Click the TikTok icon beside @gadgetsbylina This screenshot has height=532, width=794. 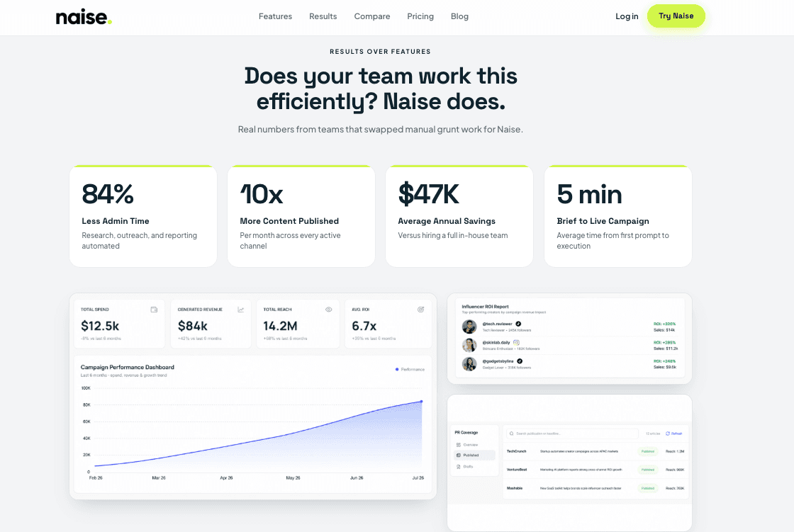pos(520,361)
